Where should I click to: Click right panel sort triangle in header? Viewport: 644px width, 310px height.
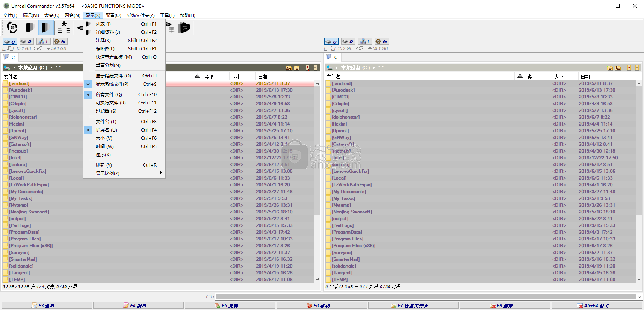point(520,76)
